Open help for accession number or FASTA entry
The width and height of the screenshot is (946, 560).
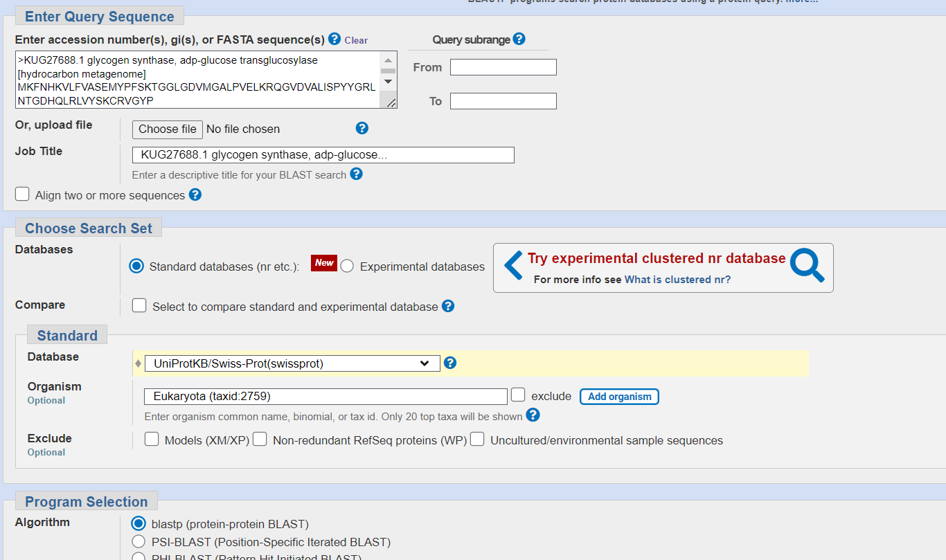click(334, 39)
